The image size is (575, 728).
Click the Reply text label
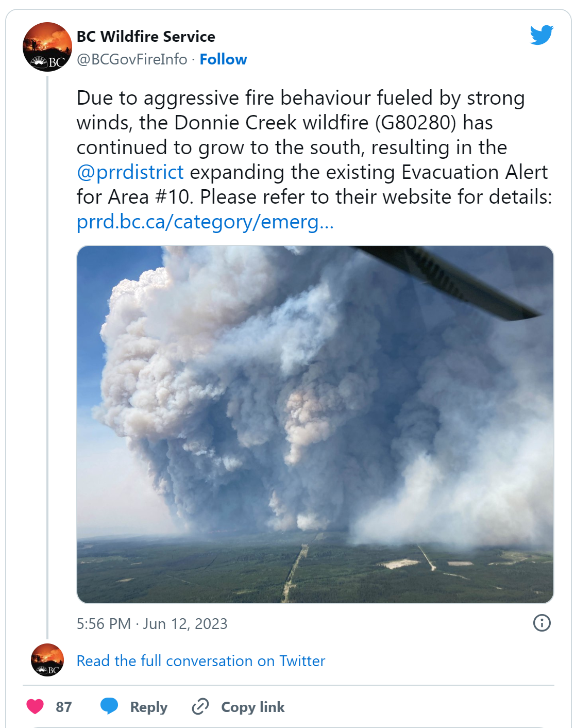point(149,707)
